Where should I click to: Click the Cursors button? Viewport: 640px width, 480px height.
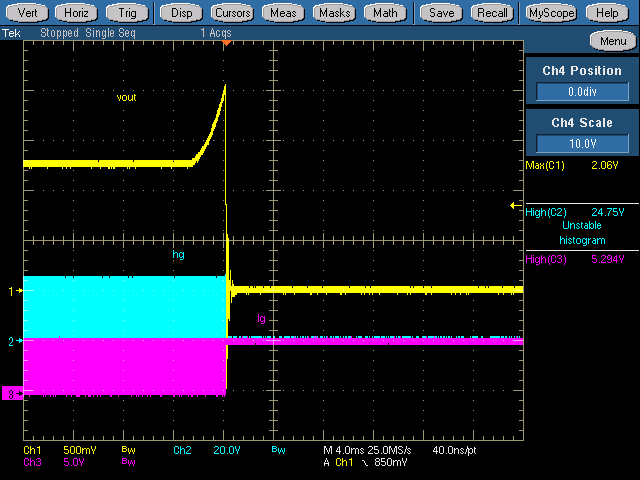coord(232,13)
